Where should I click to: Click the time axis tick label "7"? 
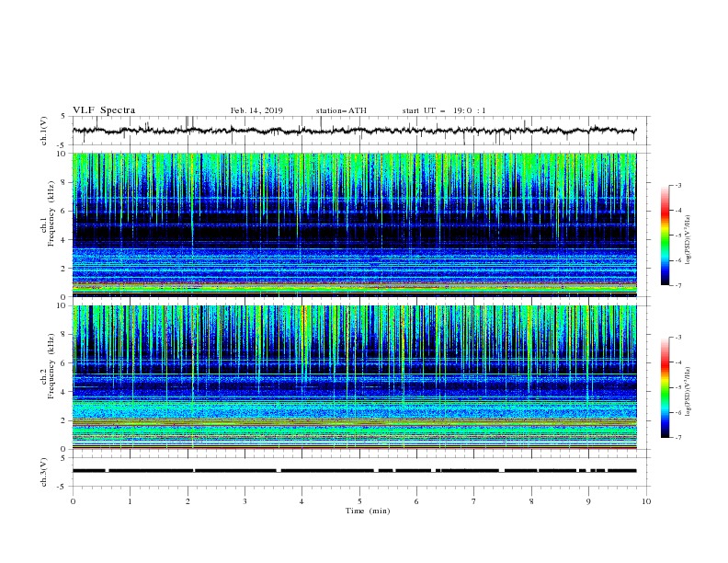pos(474,501)
